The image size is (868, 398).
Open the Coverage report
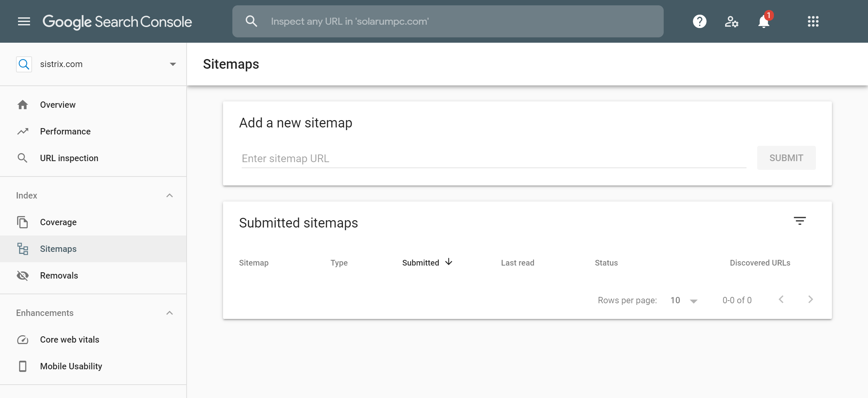[93, 222]
